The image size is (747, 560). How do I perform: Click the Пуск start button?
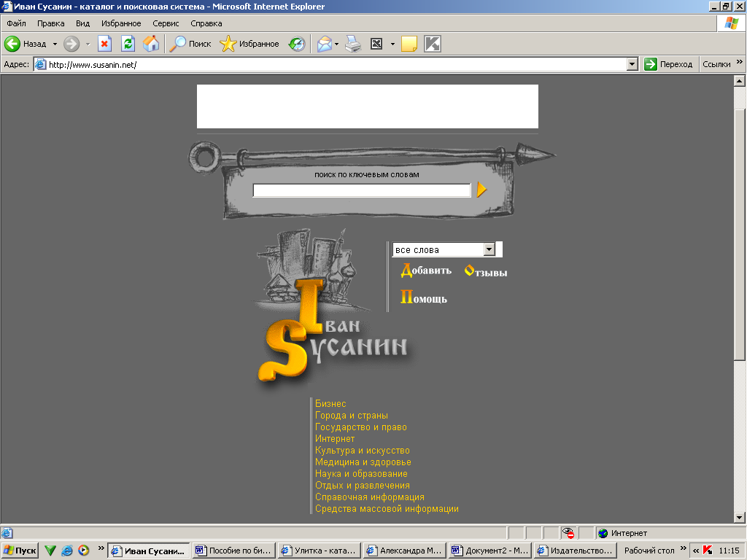tap(20, 551)
